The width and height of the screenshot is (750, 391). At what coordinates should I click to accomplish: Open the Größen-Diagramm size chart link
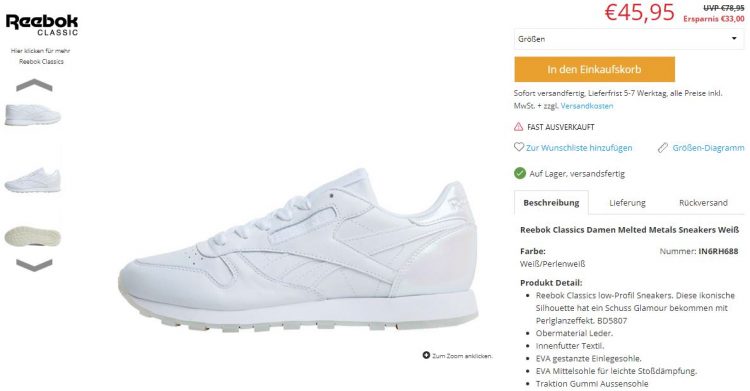point(708,148)
